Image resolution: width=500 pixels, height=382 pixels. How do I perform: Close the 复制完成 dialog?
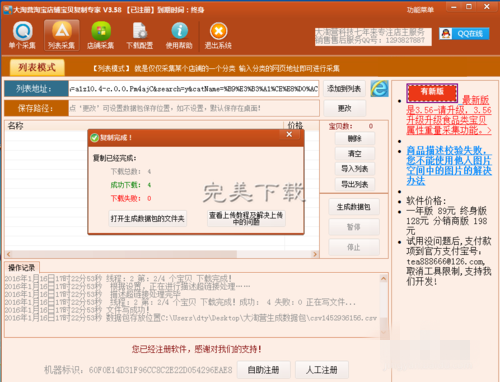(289, 134)
